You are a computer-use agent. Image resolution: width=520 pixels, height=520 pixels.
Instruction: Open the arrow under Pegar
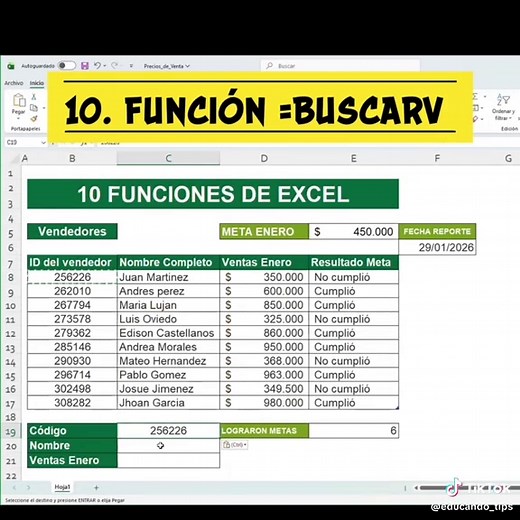click(18, 118)
